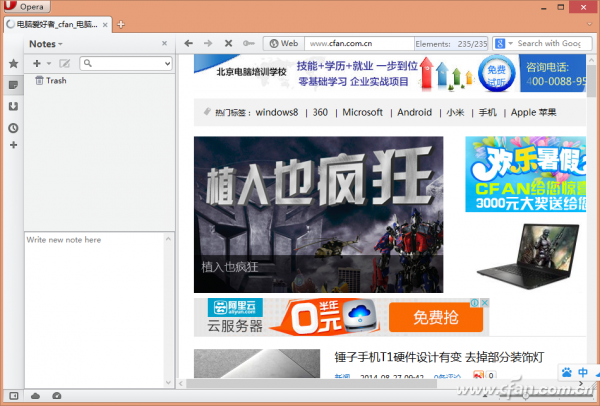
Task: Click the Web security badge
Action: 284,44
